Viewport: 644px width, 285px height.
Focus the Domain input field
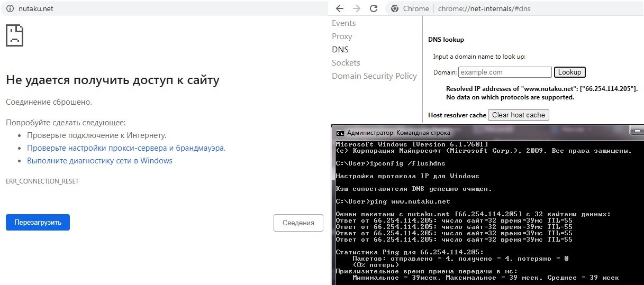point(505,72)
